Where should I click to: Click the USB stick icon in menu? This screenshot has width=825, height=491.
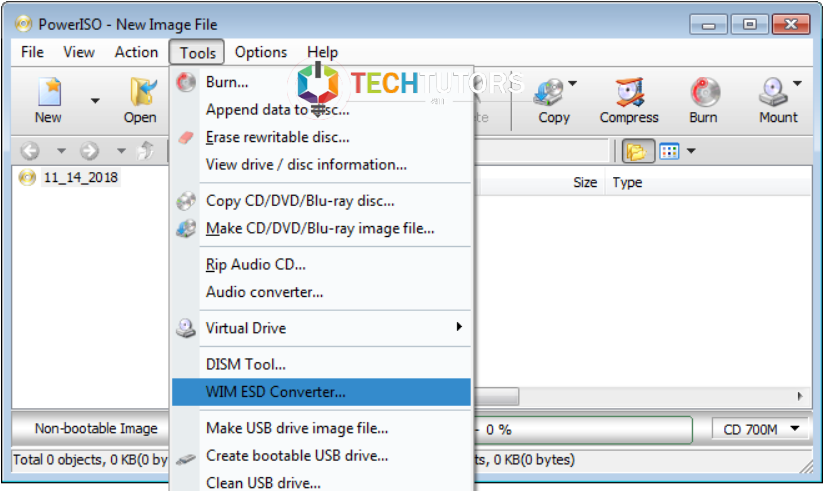click(x=186, y=459)
